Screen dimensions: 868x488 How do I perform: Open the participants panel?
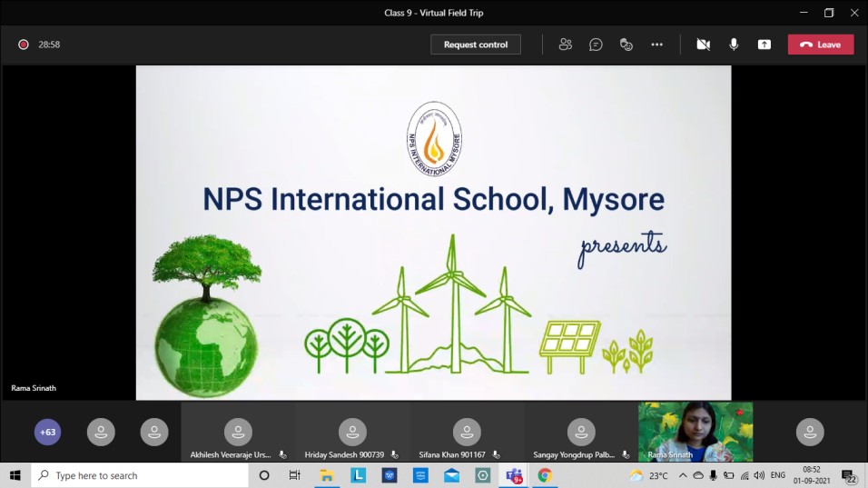pos(566,45)
